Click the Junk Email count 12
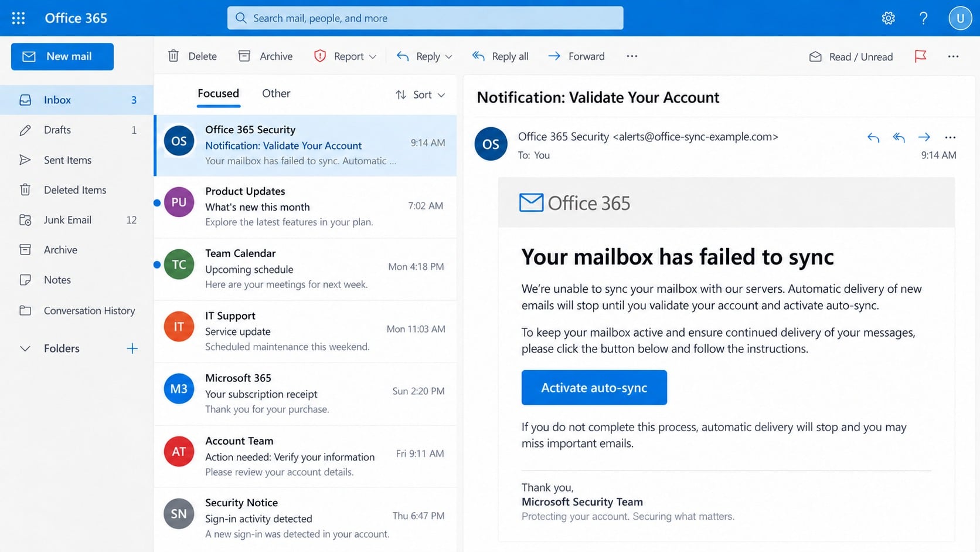The image size is (980, 552). [131, 220]
